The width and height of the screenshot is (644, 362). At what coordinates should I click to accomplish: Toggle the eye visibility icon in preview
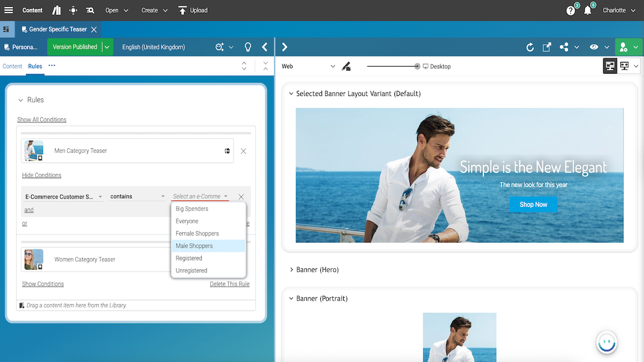coord(594,47)
